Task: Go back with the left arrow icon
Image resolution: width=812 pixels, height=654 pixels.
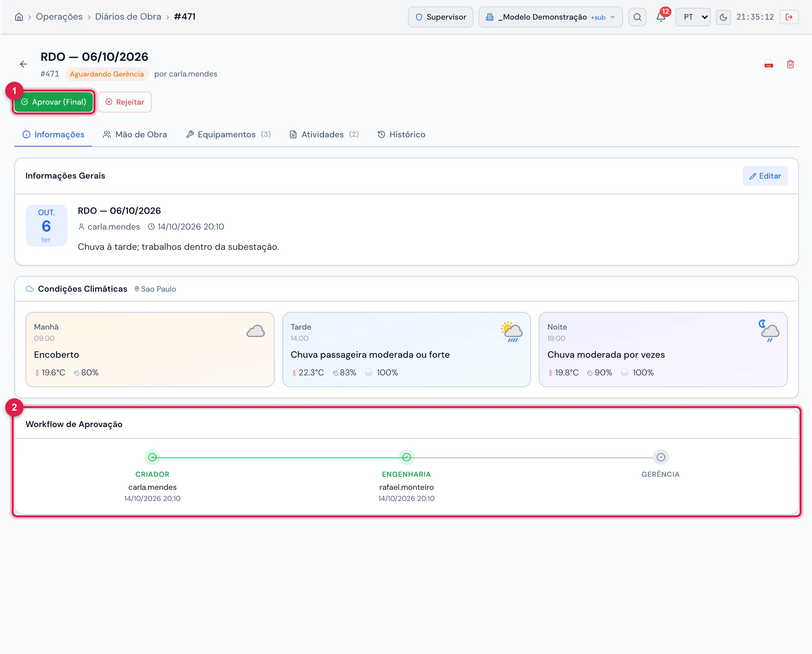Action: click(23, 64)
